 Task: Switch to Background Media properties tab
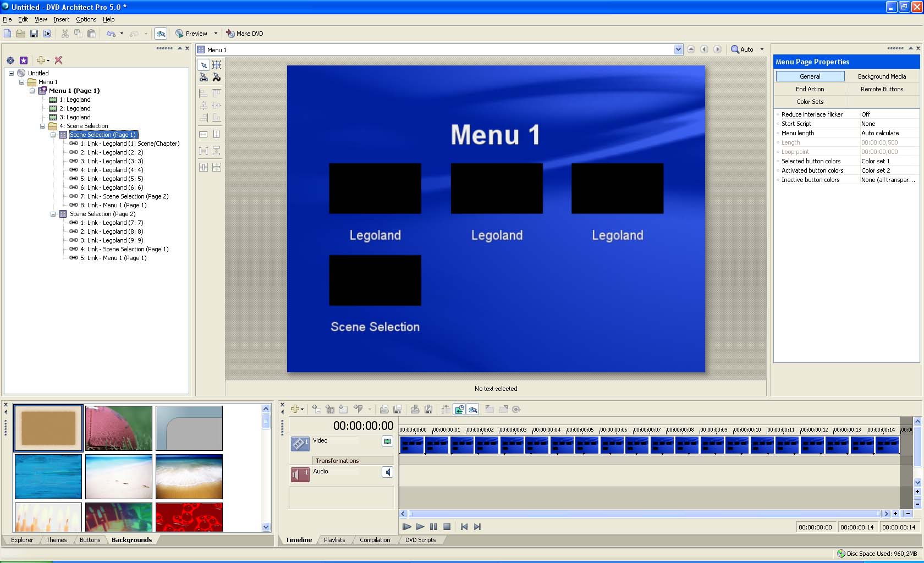coord(882,76)
